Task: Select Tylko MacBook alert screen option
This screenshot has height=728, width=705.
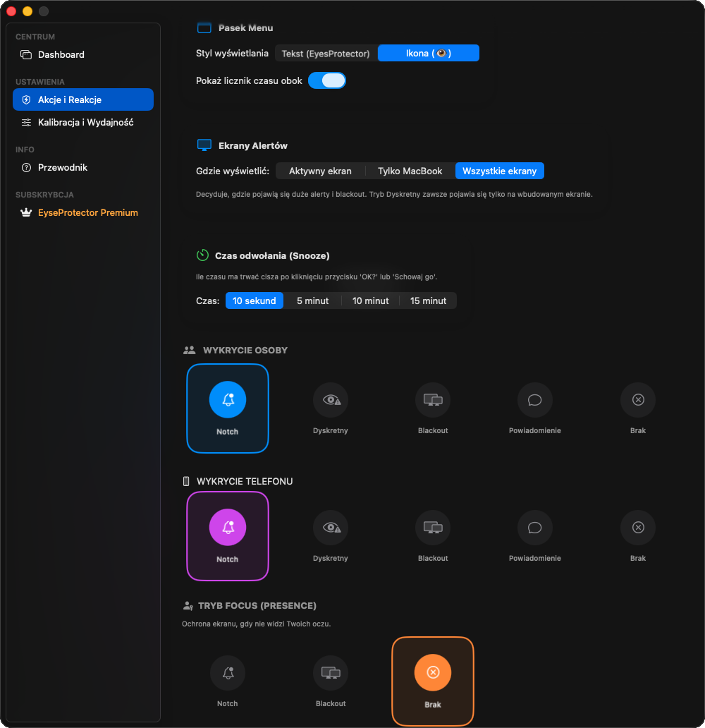Action: [410, 171]
